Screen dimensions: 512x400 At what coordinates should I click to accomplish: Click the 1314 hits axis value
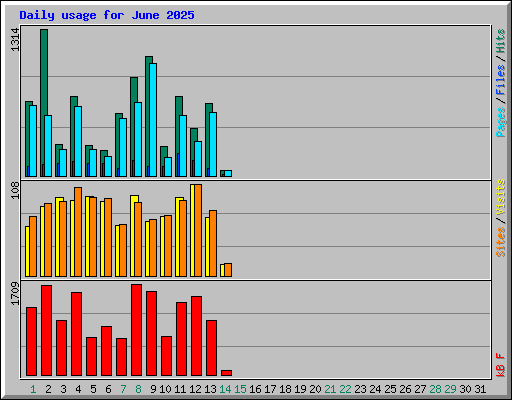15,40
